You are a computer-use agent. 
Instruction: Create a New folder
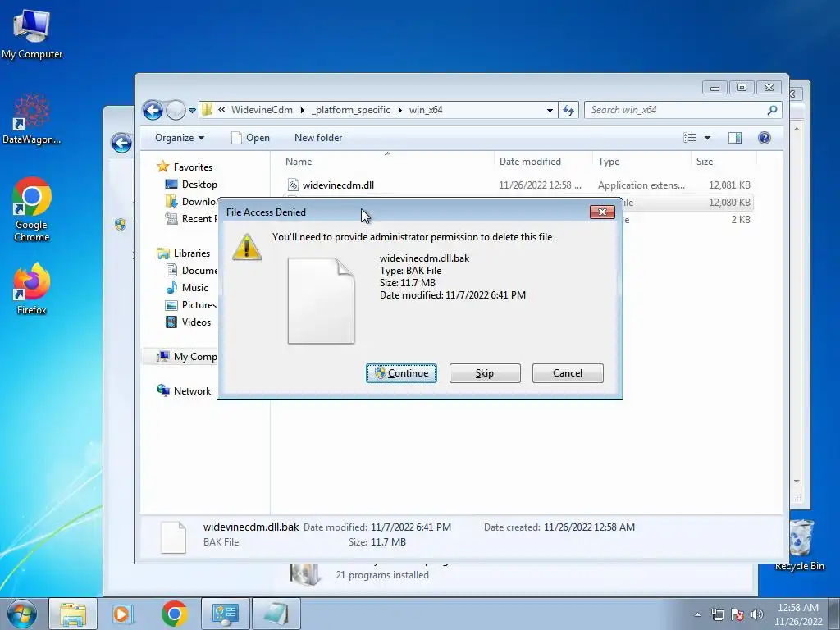point(318,138)
